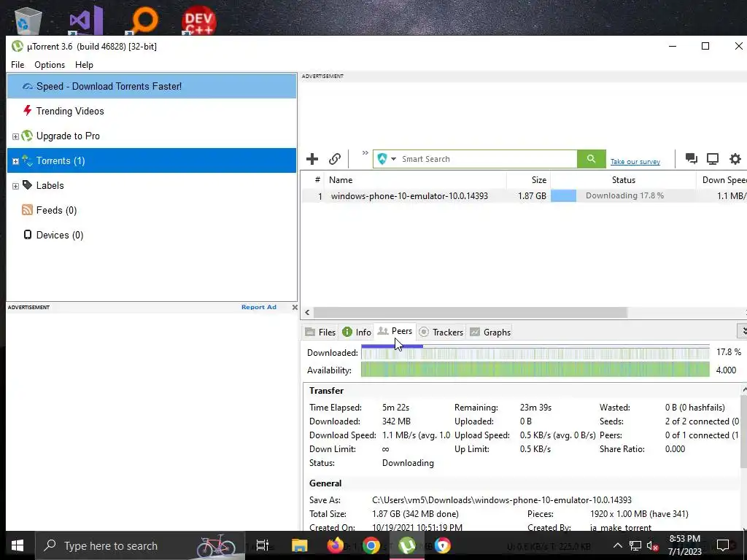The image size is (747, 560).
Task: Open the notification center icon
Action: point(723,545)
